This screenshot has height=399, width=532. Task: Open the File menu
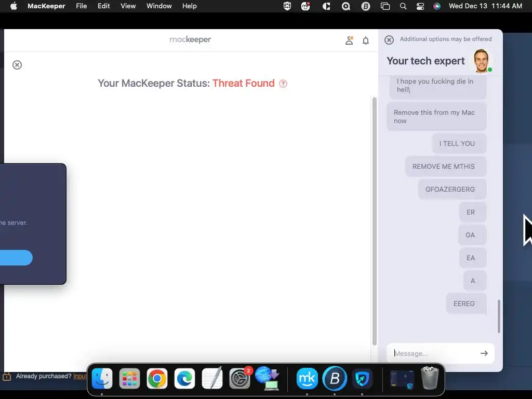(82, 6)
